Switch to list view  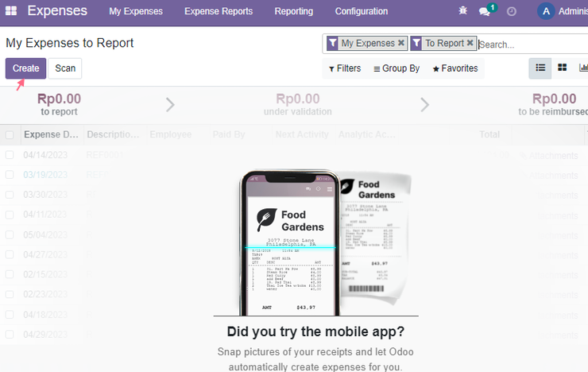click(540, 68)
